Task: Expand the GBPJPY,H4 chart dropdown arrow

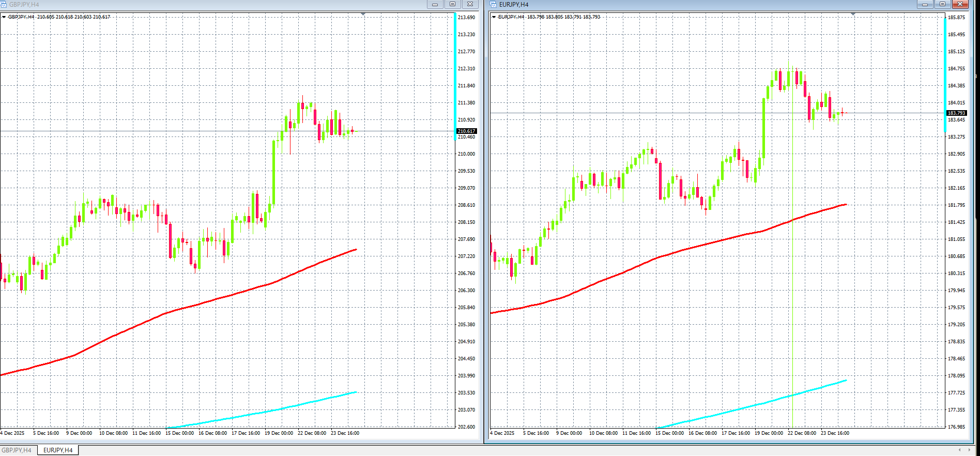Action: pyautogui.click(x=4, y=17)
